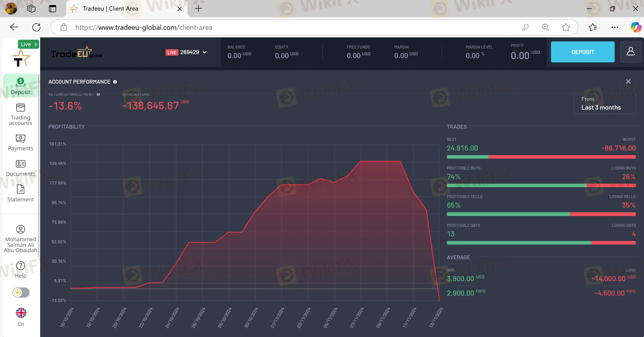Close the Account Performance panel

628,81
